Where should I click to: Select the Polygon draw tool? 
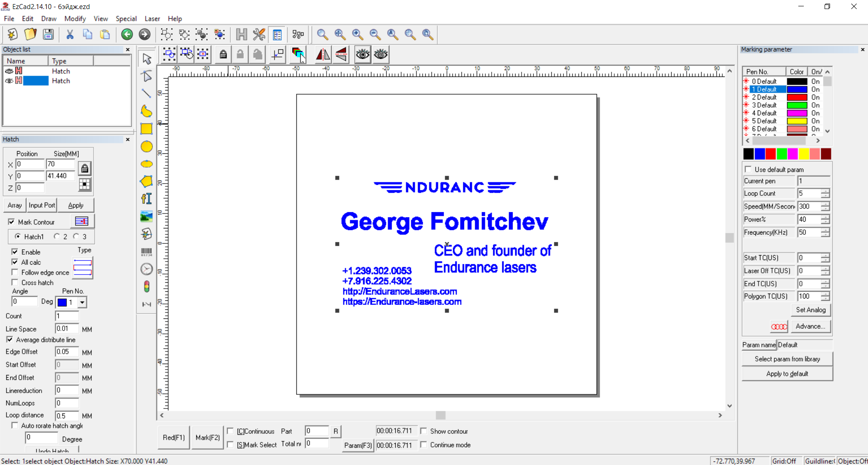[x=147, y=181]
